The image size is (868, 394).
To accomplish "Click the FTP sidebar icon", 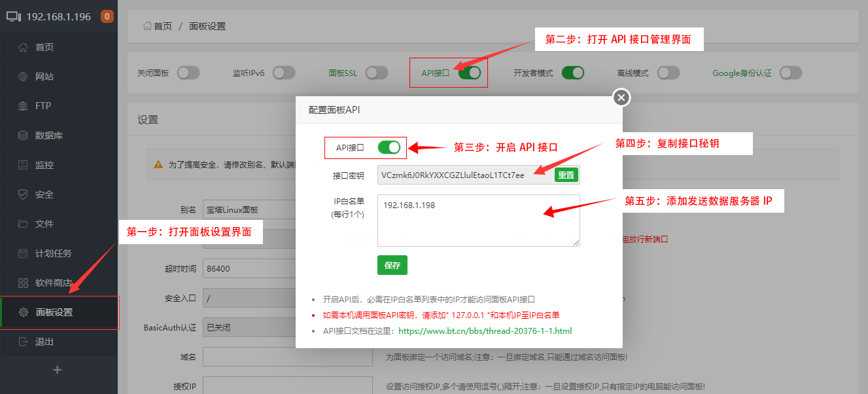I will pos(23,106).
